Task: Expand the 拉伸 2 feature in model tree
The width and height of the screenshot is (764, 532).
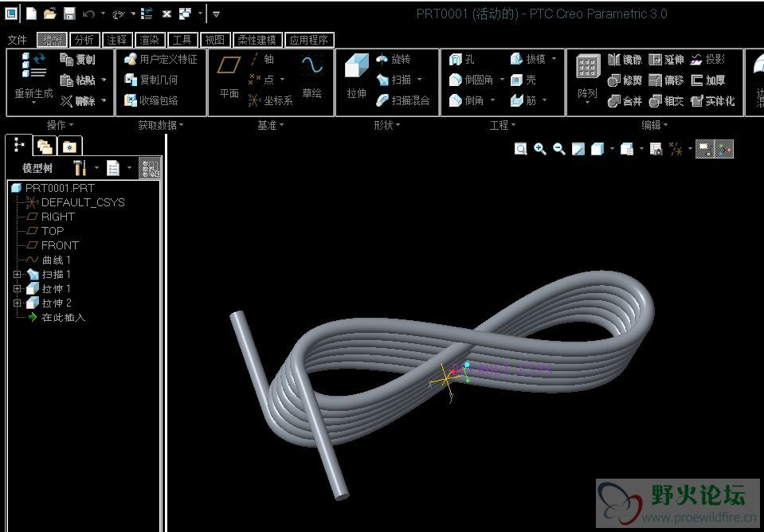Action: coord(18,303)
